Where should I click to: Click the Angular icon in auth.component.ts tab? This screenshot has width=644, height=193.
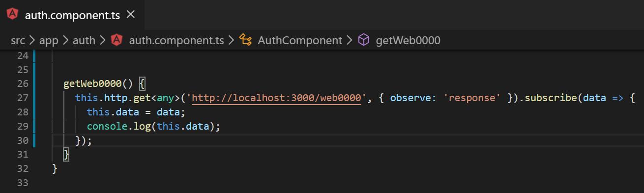(13, 14)
